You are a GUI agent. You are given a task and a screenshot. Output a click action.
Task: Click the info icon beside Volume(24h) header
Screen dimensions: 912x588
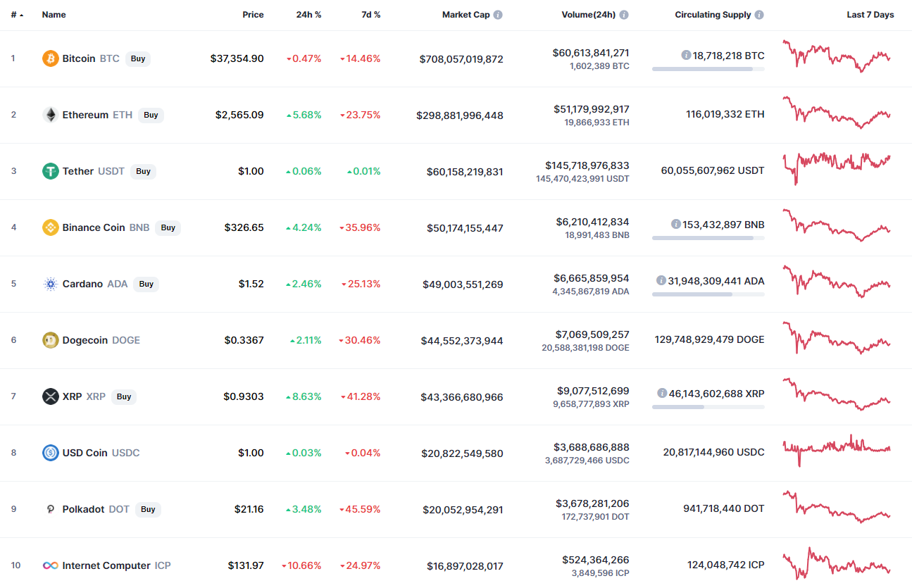click(x=624, y=15)
